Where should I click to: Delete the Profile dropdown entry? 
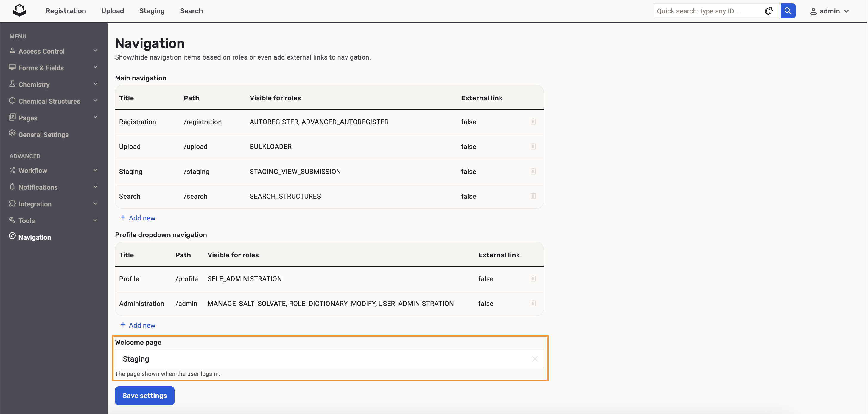pyautogui.click(x=533, y=278)
